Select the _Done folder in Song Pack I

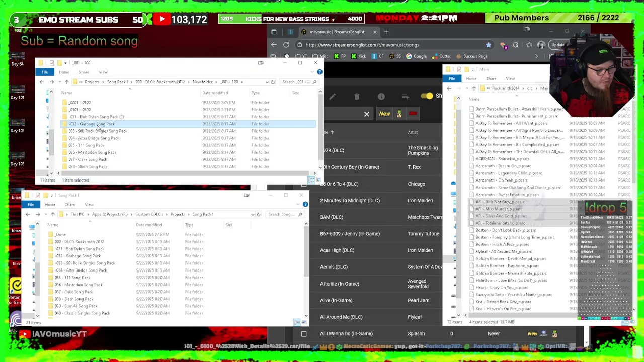pos(60,235)
